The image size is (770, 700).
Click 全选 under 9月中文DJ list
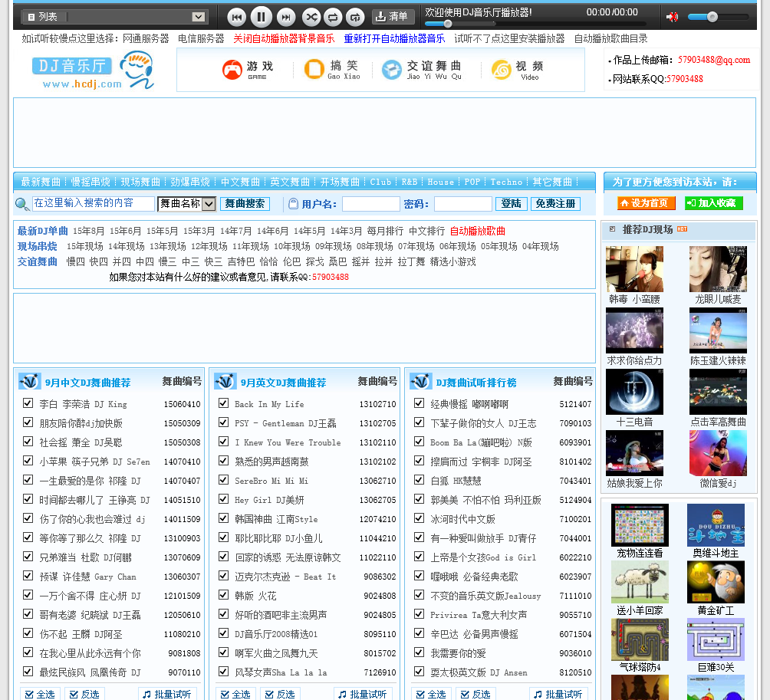pyautogui.click(x=41, y=694)
